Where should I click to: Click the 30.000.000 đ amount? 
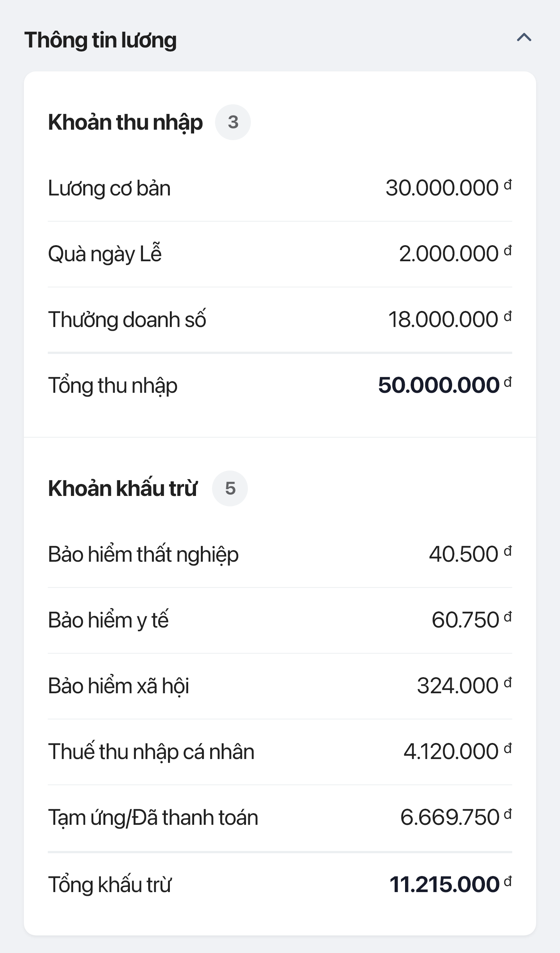click(x=448, y=188)
